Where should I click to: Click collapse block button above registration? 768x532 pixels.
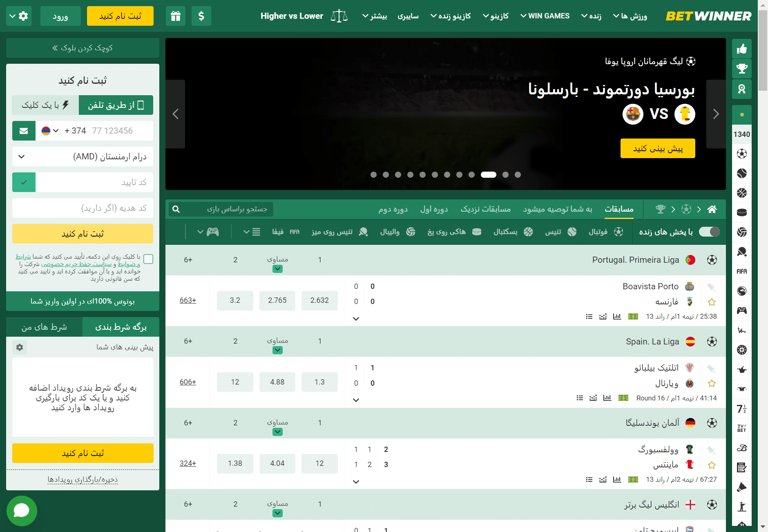click(x=83, y=48)
